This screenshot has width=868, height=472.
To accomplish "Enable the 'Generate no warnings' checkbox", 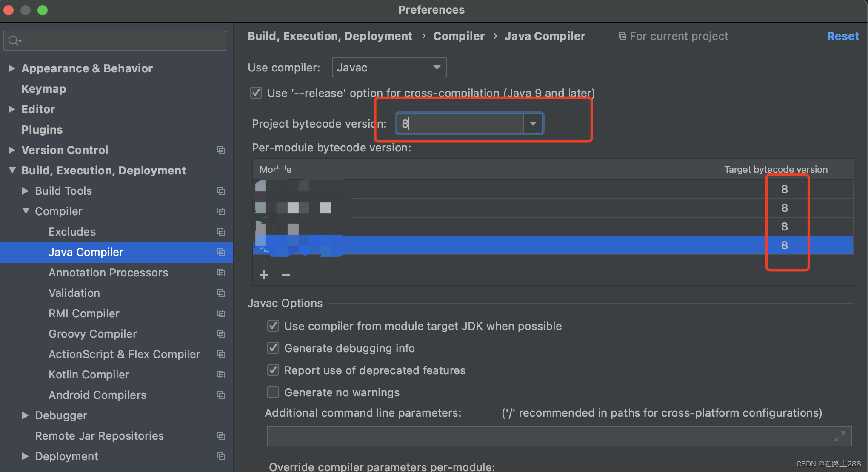I will [273, 392].
